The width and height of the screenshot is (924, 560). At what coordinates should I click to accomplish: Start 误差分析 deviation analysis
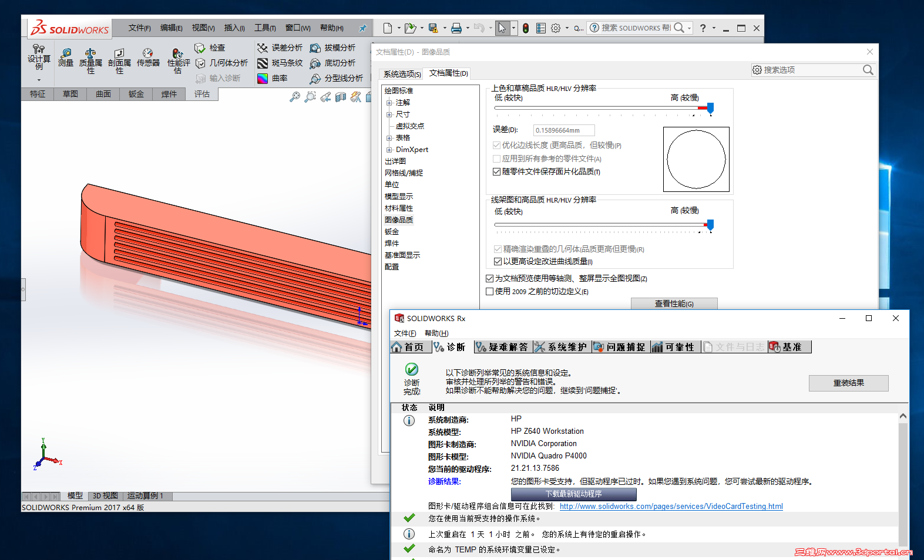pos(280,48)
